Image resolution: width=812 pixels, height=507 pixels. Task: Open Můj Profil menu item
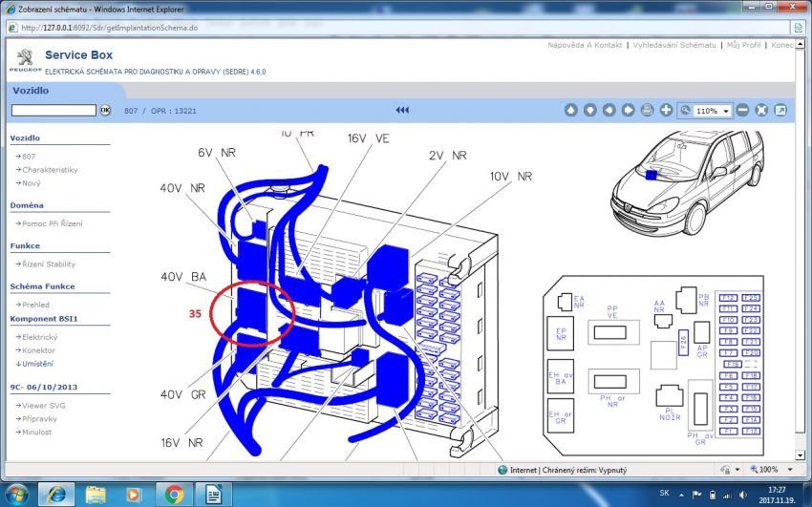[743, 45]
